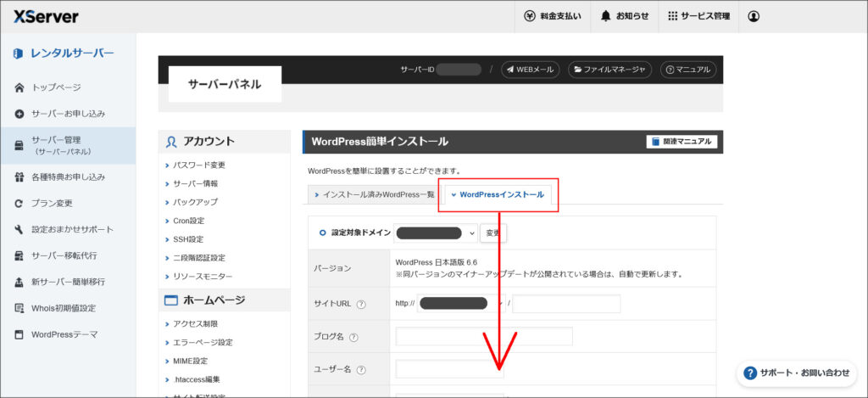Open SSH設定 link

[x=187, y=239]
